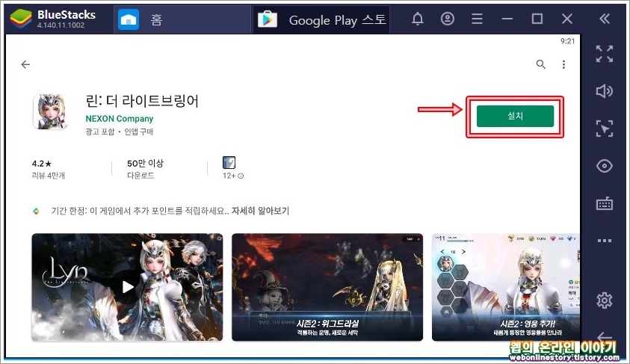This screenshot has width=630, height=364.
Task: Go back with the Play Store arrow
Action: [25, 64]
